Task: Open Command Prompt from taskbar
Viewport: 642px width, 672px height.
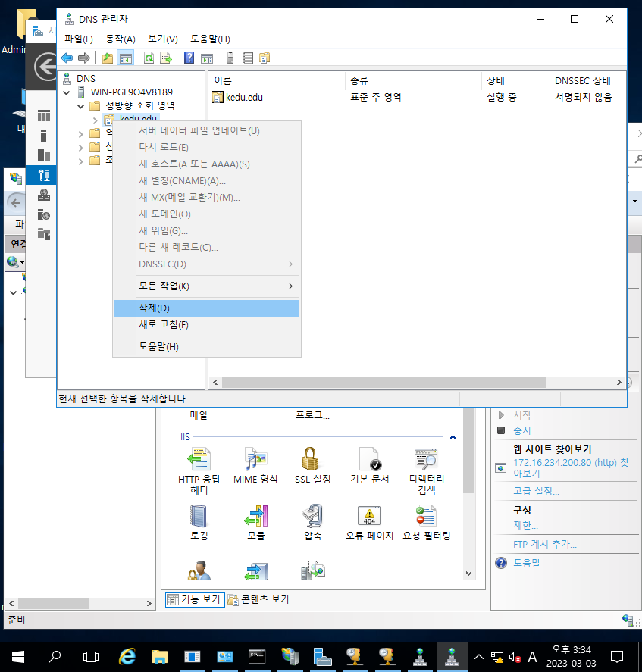Action: coord(257,657)
